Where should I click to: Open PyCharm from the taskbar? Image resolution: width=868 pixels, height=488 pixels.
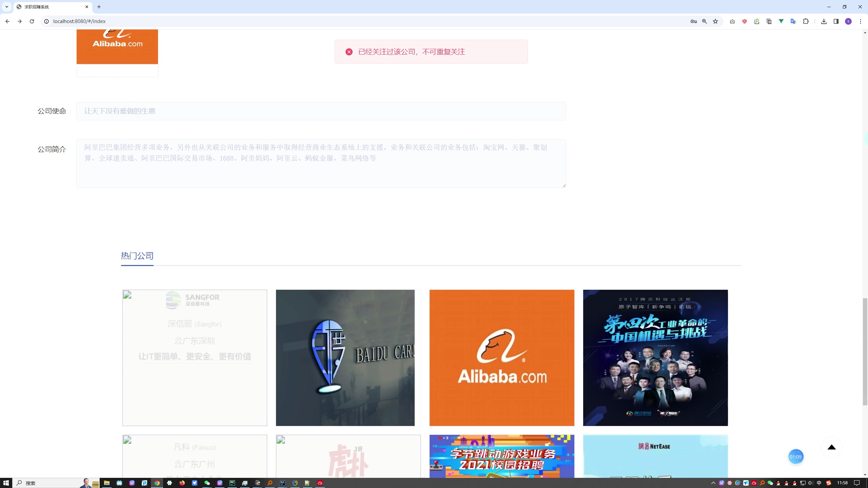click(232, 483)
